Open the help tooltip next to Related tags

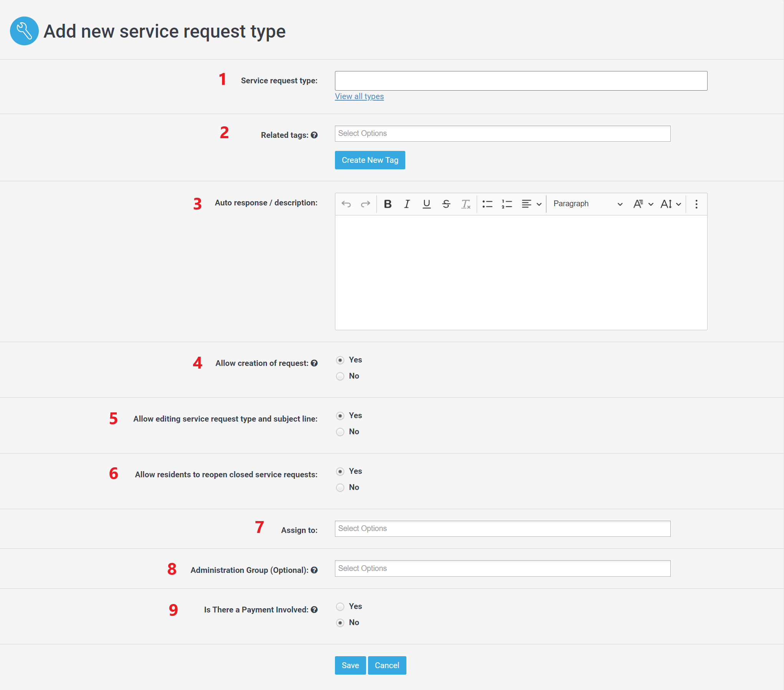pyautogui.click(x=314, y=135)
